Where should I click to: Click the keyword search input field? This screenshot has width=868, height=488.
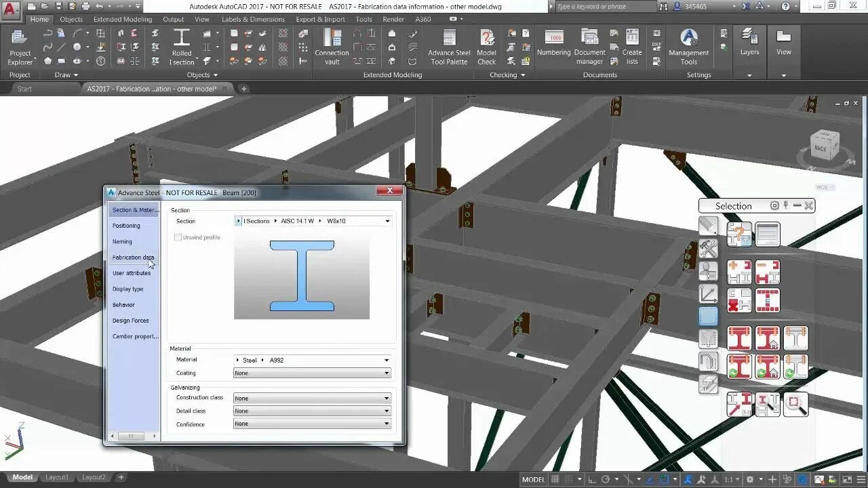coord(605,6)
